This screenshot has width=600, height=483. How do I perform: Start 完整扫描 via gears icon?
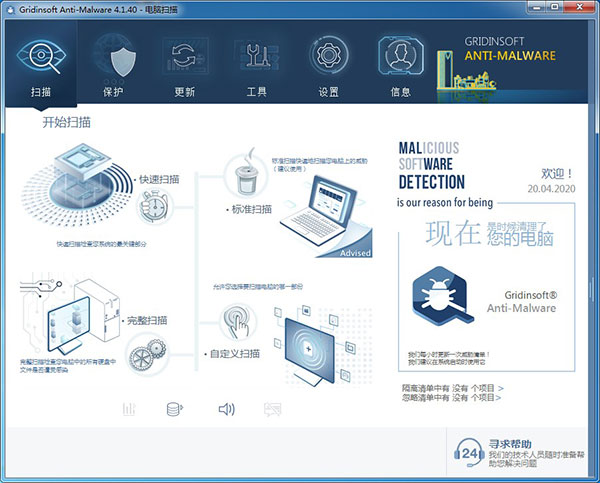coord(147,355)
